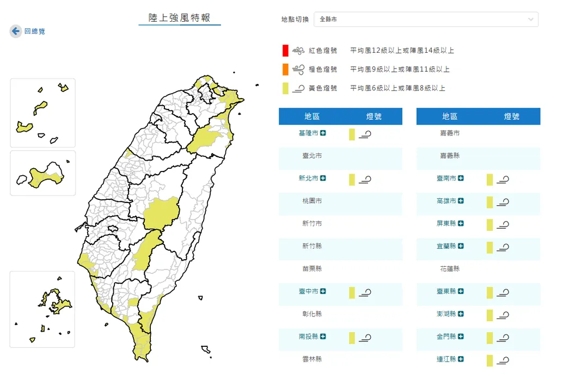The width and height of the screenshot is (588, 392).
Task: Click the yellow wind signal for 臺南市
Action: (498, 179)
